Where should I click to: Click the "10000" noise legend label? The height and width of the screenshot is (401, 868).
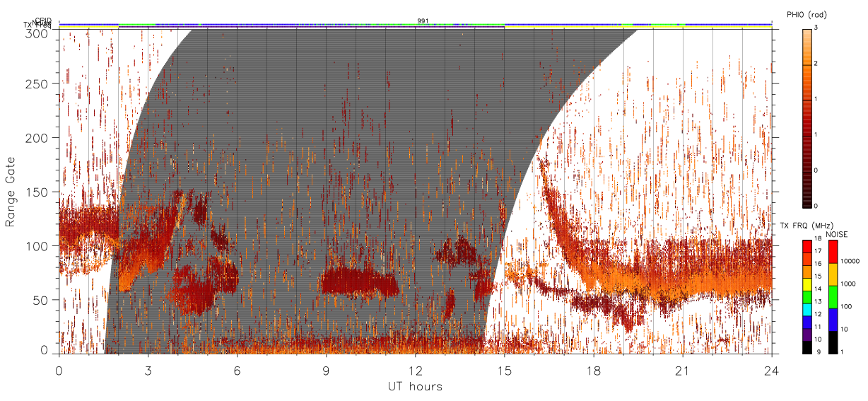[x=850, y=261]
